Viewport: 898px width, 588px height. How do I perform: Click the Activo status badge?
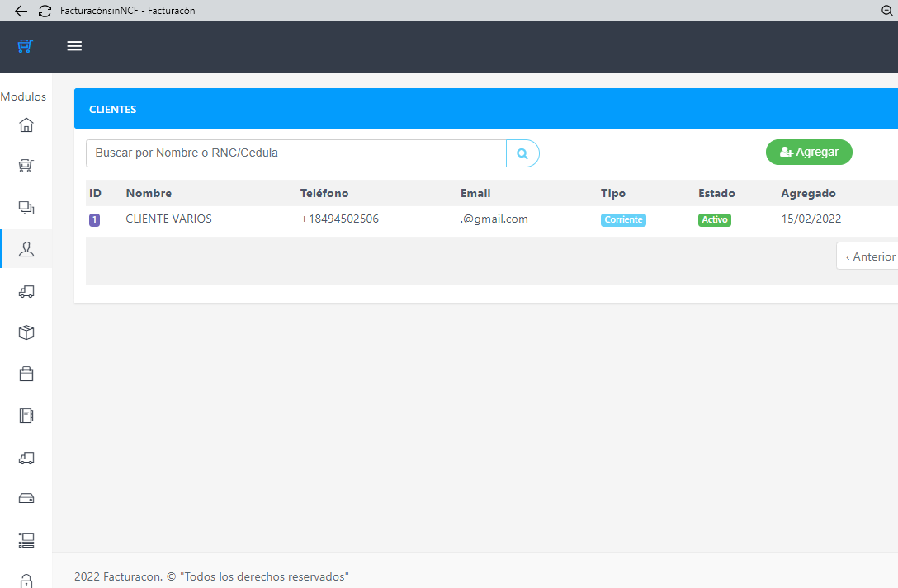[714, 219]
